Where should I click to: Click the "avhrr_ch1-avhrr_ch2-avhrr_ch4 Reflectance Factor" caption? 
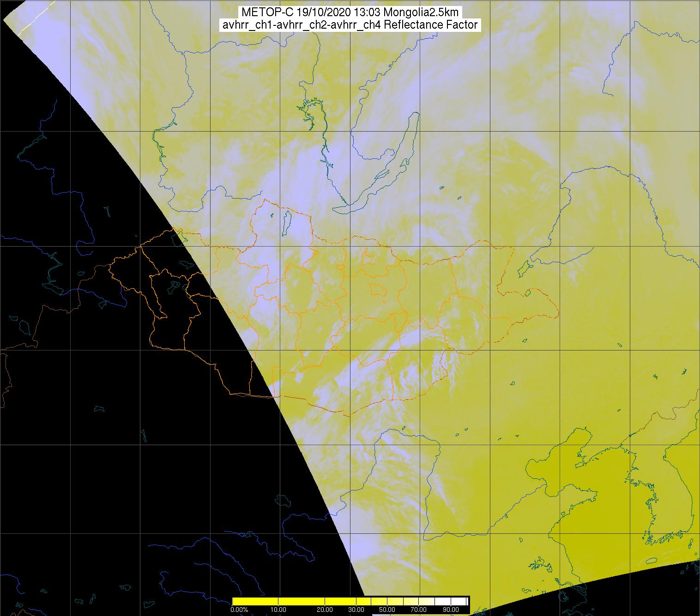(350, 25)
